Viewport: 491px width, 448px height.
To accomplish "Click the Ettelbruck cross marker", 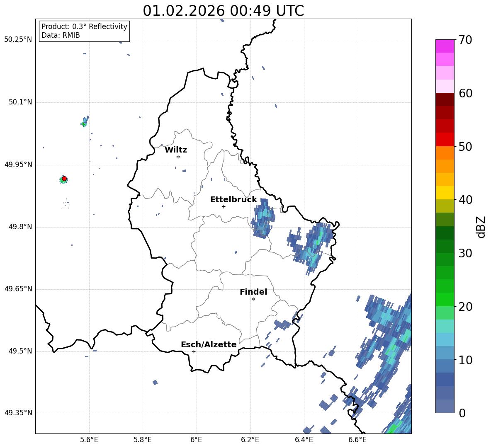I will click(224, 206).
